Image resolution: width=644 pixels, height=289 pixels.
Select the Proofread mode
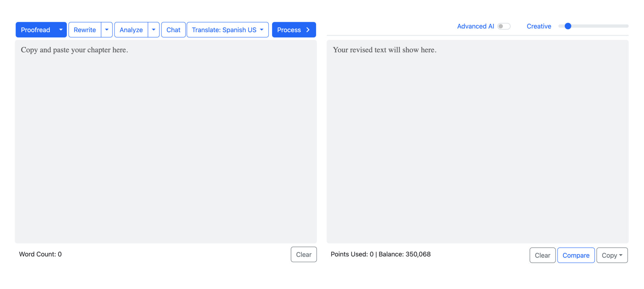36,30
